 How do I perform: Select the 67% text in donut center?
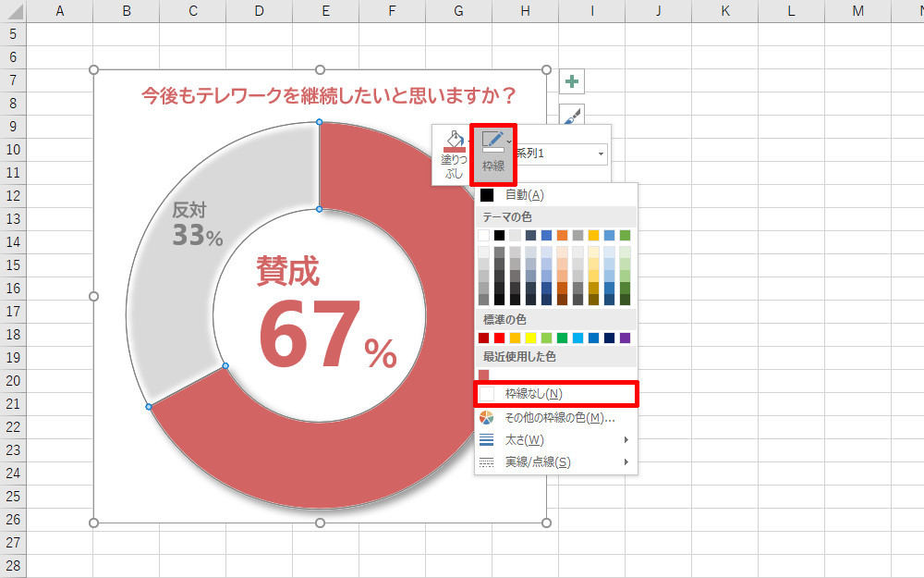328,335
